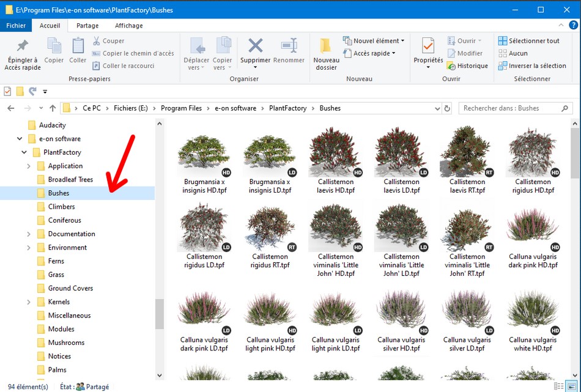The image size is (581, 392).
Task: Click navigation pane scroll down arrow
Action: pyautogui.click(x=160, y=375)
